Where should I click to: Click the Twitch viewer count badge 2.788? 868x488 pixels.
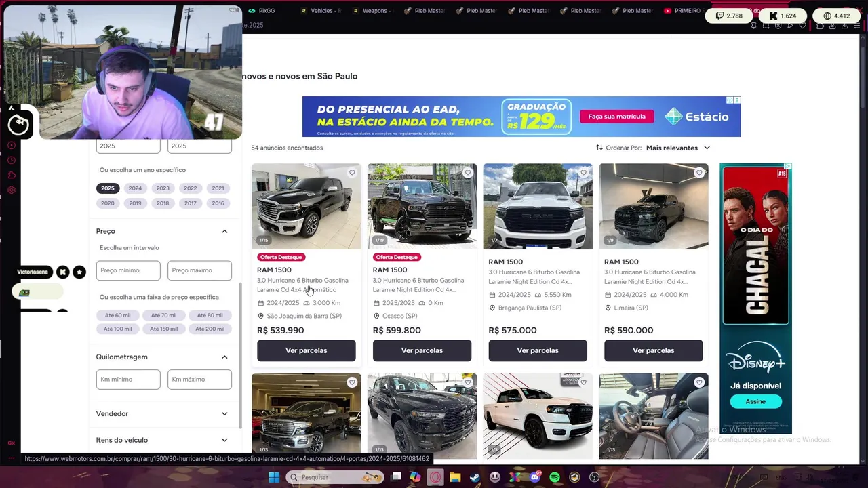point(729,16)
